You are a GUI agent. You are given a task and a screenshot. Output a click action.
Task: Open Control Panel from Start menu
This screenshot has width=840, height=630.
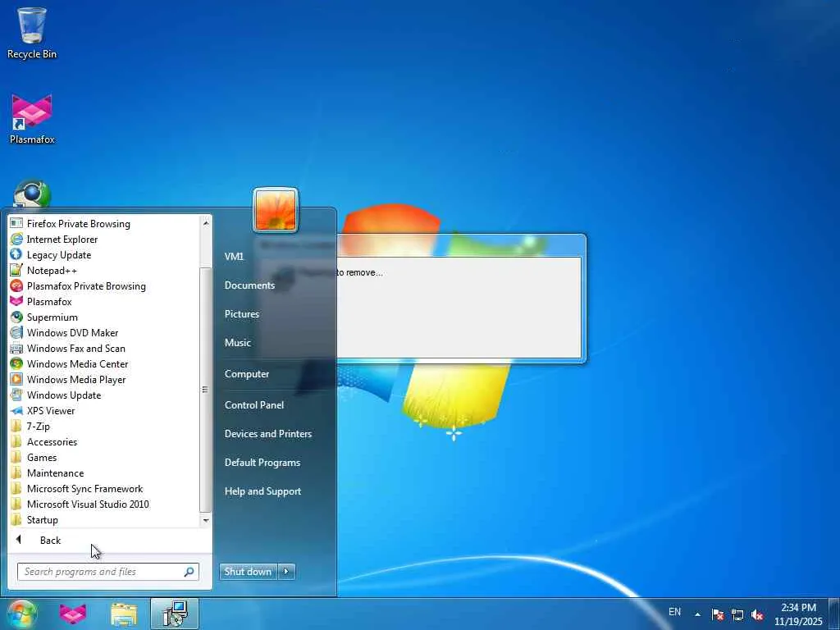(254, 405)
